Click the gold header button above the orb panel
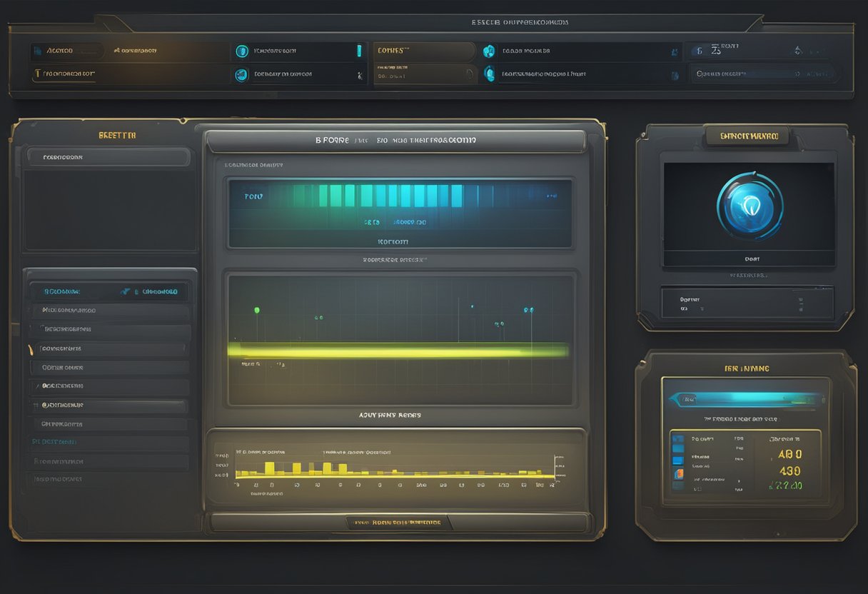 tap(745, 136)
